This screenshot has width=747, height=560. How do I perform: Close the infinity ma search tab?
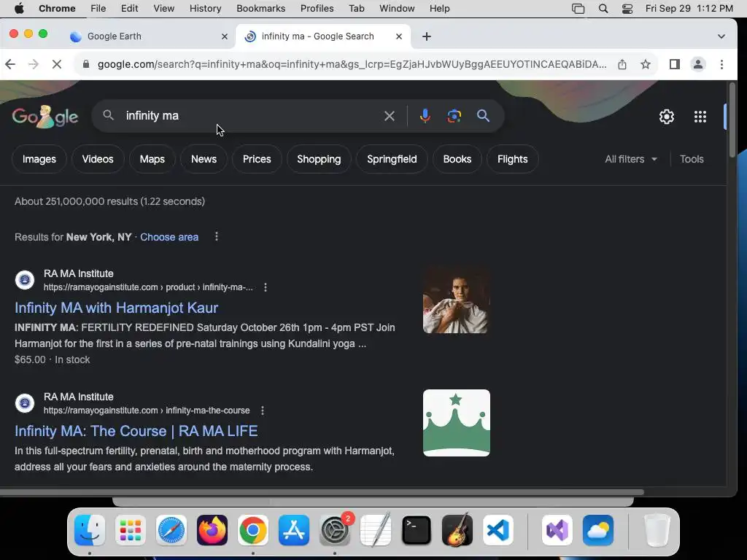pos(399,36)
